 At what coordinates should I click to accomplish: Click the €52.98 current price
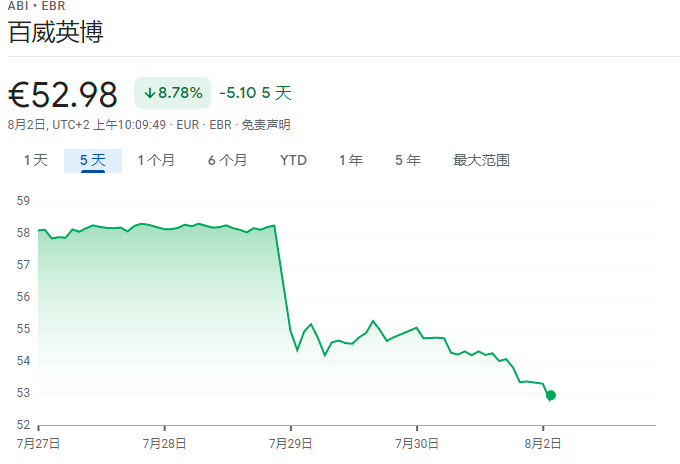64,94
